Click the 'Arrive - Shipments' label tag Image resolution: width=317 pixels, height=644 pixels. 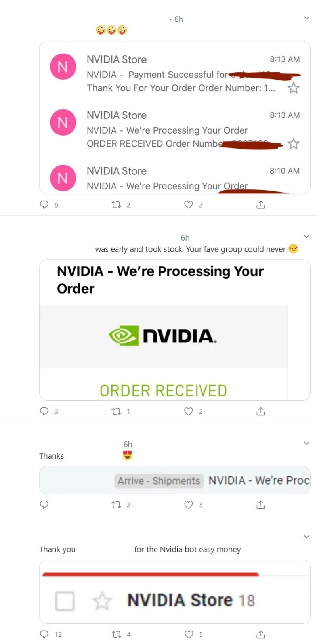coord(159,481)
